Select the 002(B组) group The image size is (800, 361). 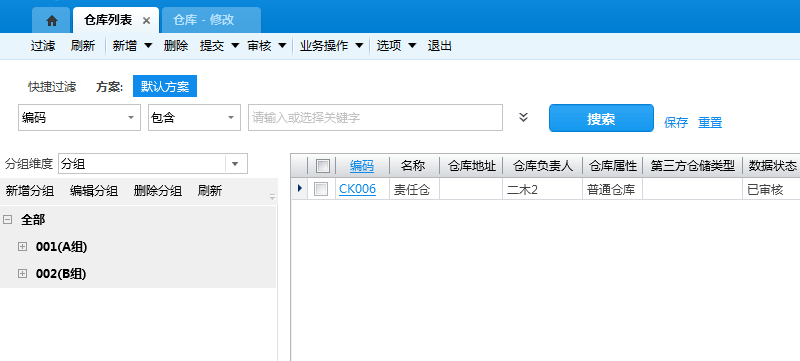(61, 274)
